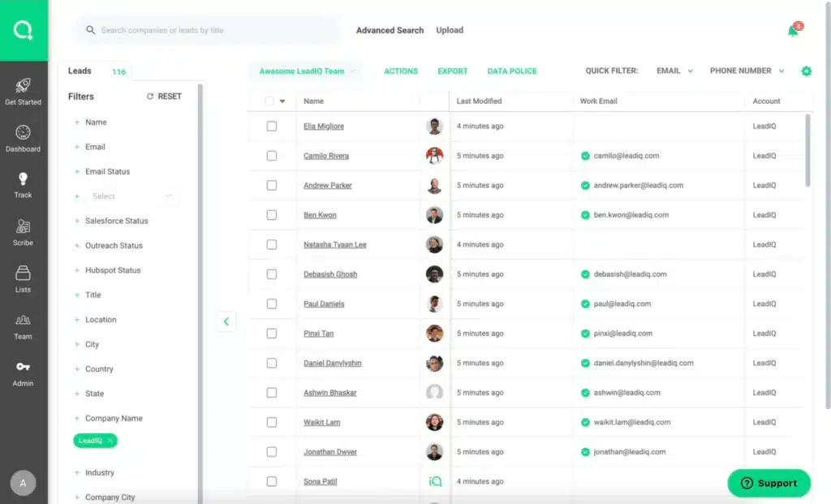Collapse filters panel with left chevron

click(x=226, y=321)
